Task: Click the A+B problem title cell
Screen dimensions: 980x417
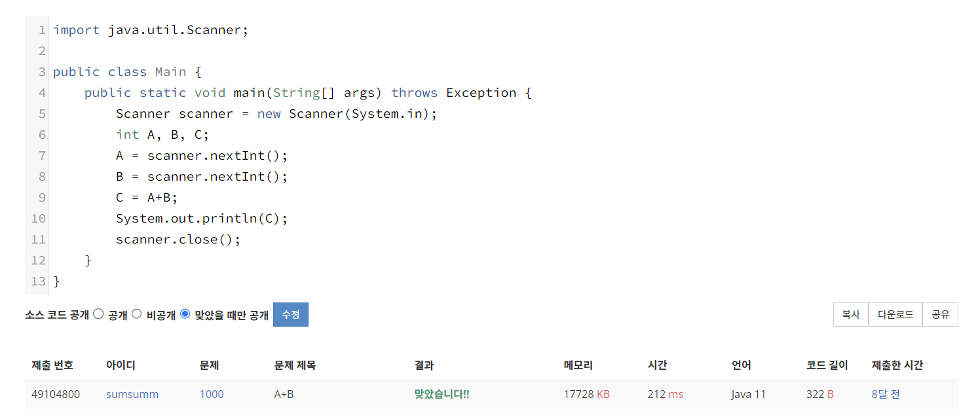Action: pyautogui.click(x=284, y=394)
